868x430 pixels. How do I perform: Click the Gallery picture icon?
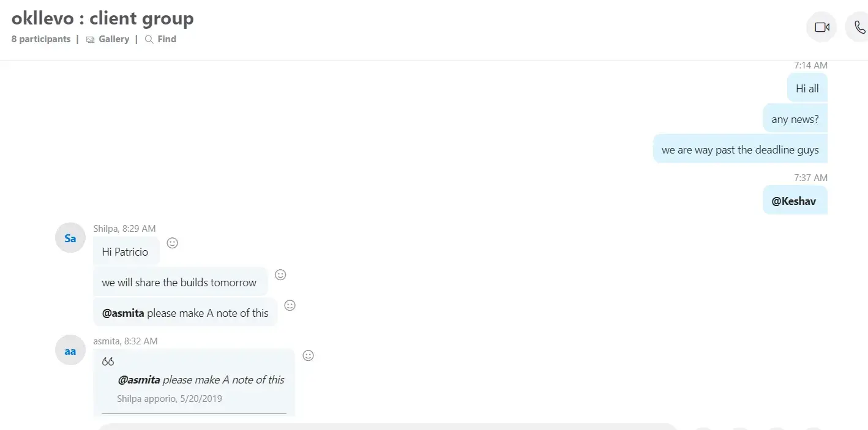click(91, 40)
